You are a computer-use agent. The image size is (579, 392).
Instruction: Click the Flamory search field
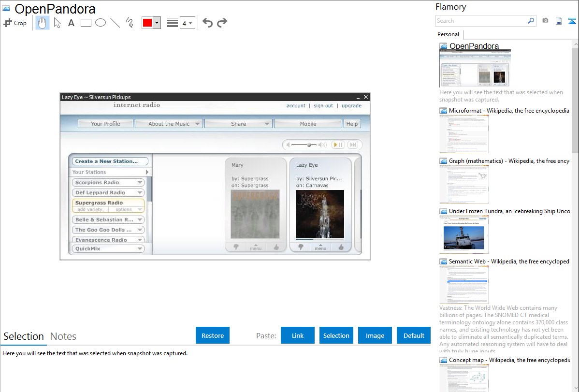pos(481,21)
